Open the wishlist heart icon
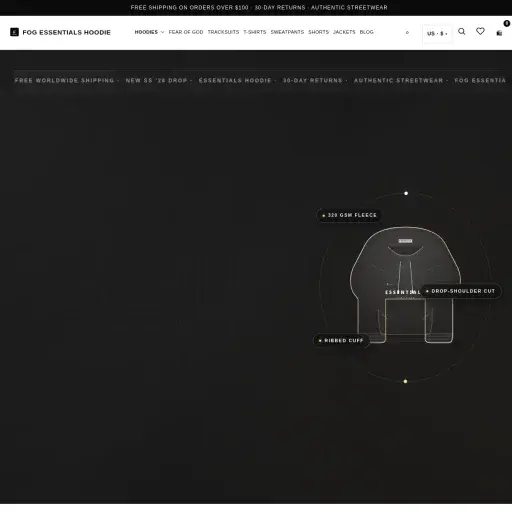 480,31
